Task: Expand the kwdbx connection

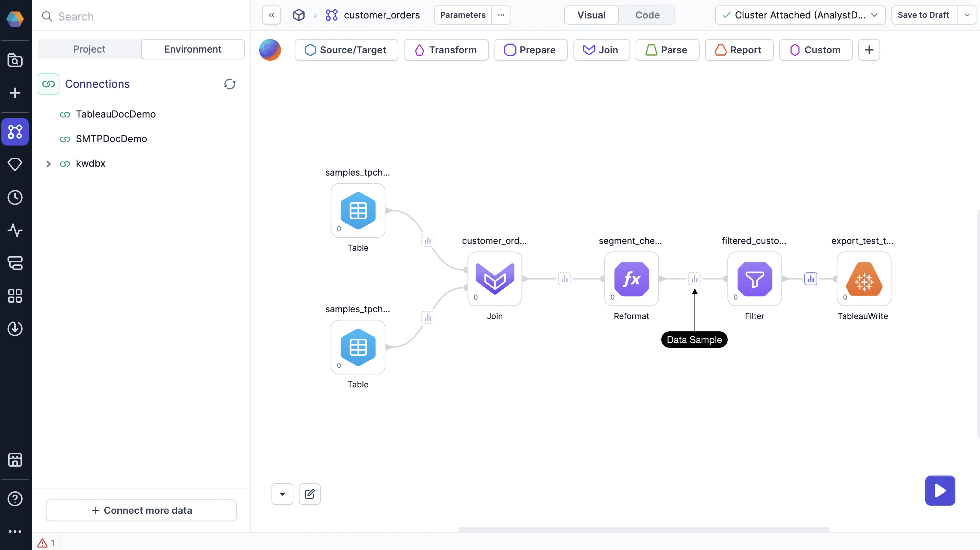Action: click(x=48, y=163)
